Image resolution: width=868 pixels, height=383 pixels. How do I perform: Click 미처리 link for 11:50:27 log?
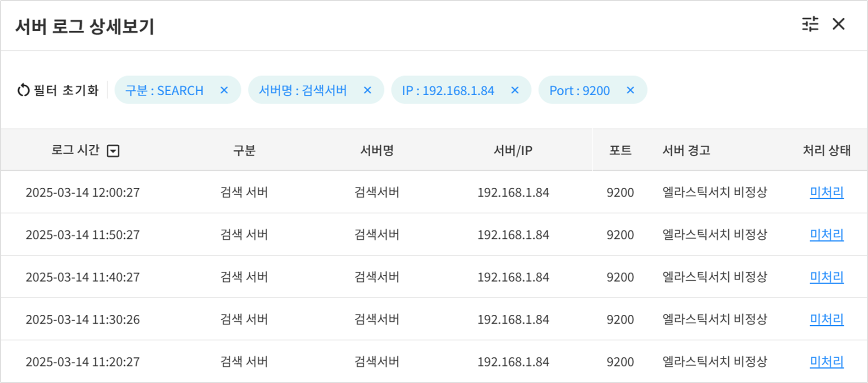pyautogui.click(x=826, y=235)
